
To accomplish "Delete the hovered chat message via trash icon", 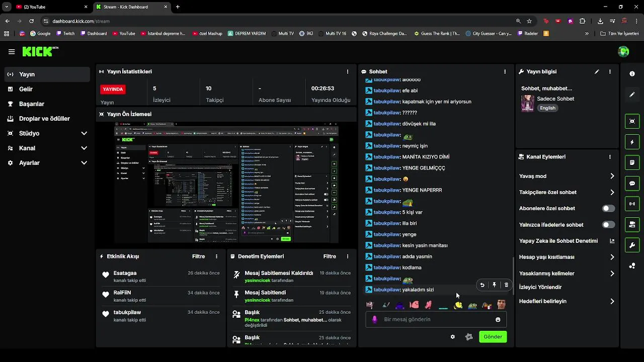I will point(506,285).
